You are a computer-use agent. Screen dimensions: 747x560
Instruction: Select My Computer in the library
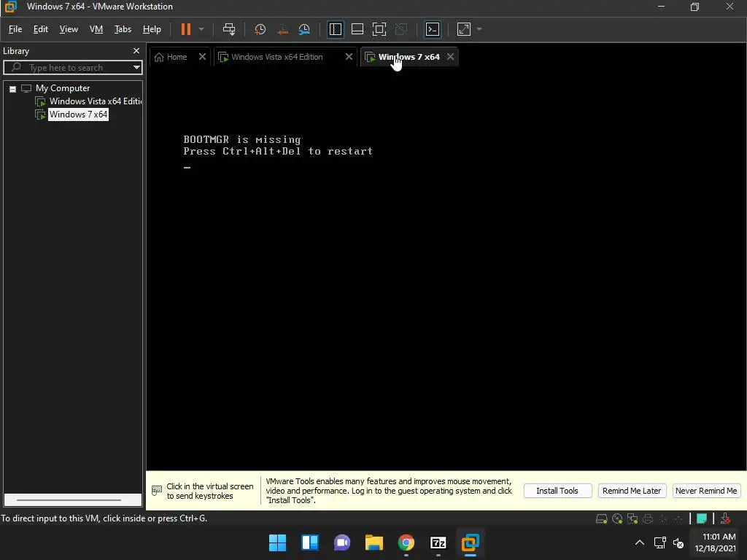click(63, 88)
